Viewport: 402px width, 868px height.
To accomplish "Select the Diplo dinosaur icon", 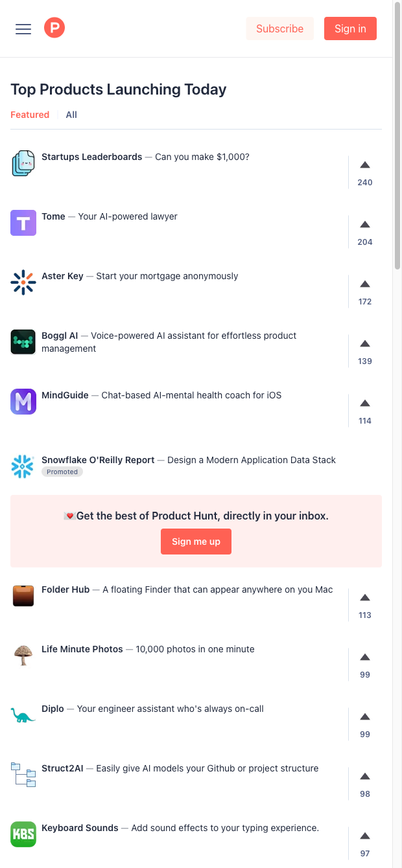I will [23, 715].
